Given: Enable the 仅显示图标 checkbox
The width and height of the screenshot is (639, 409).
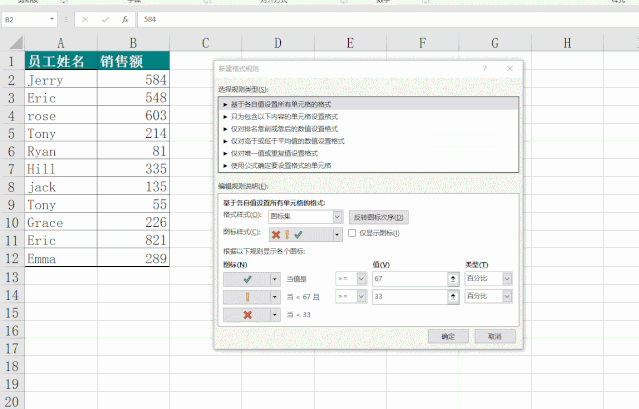Looking at the screenshot, I should (351, 233).
